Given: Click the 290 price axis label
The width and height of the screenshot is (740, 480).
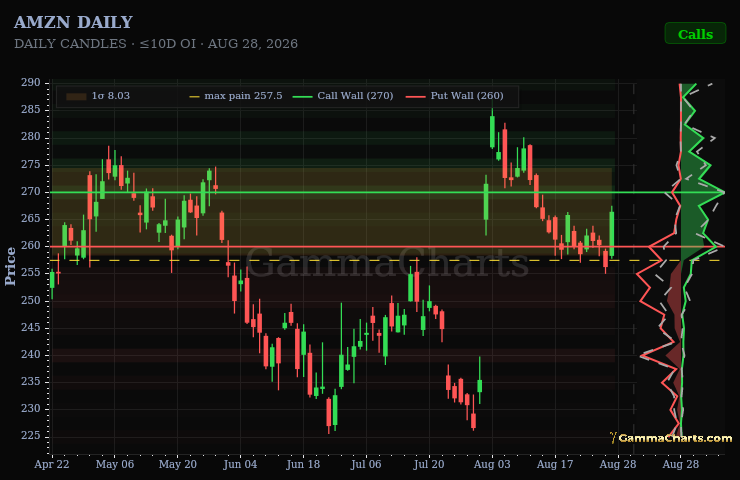Looking at the screenshot, I should [x=31, y=83].
